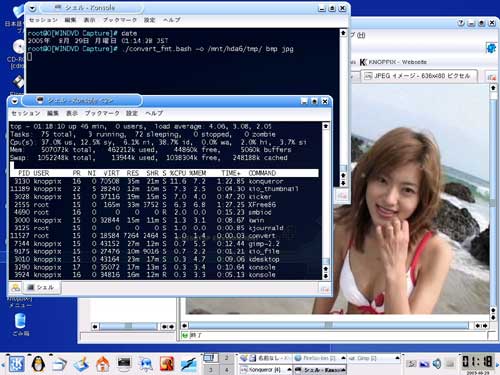Click the kio_thumbnail process row
This screenshot has width=500, height=375.
coord(164,189)
